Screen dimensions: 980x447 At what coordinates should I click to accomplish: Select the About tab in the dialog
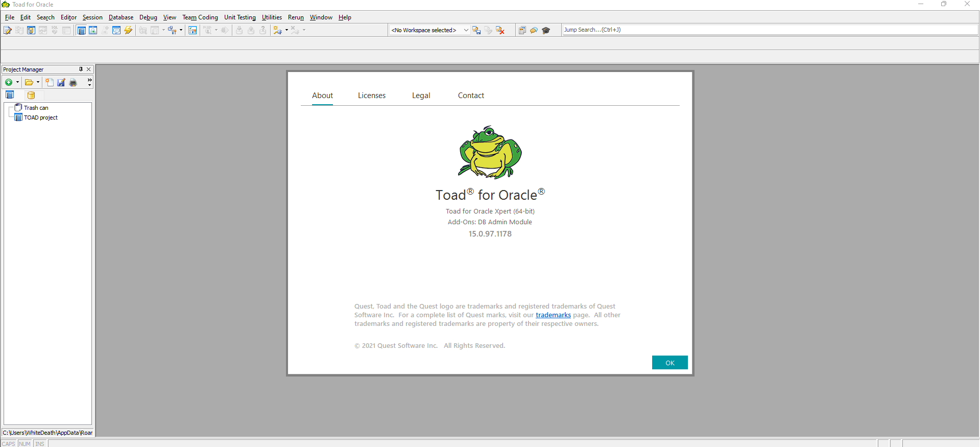coord(322,96)
